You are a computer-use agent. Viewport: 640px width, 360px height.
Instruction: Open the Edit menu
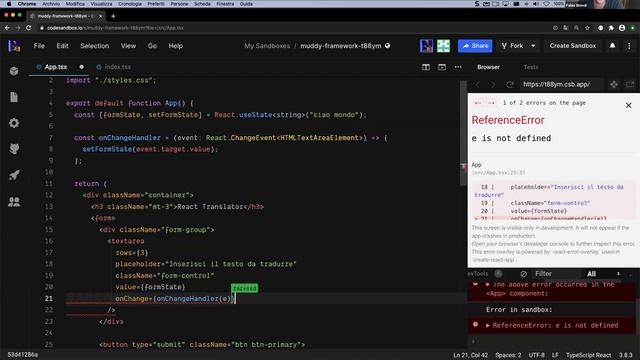pos(62,46)
